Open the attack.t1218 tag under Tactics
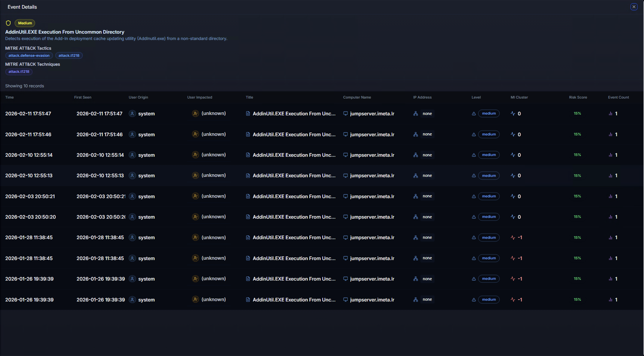Viewport: 644px width, 356px height. [69, 56]
